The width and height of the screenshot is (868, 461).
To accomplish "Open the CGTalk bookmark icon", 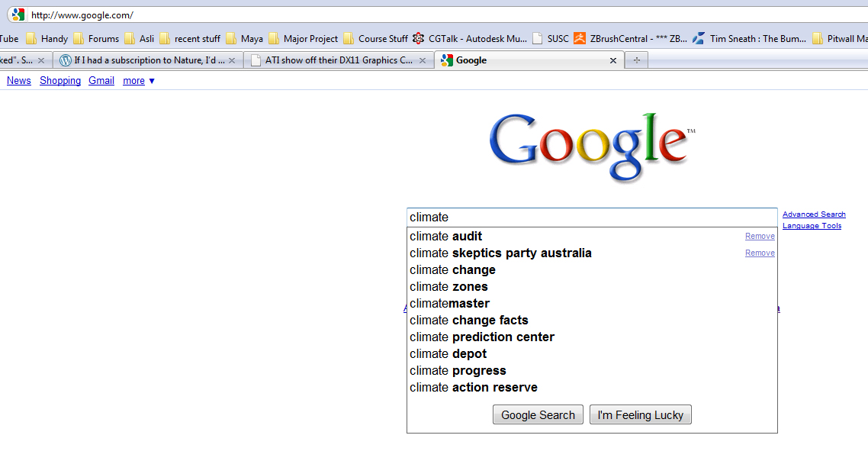I will (x=418, y=38).
